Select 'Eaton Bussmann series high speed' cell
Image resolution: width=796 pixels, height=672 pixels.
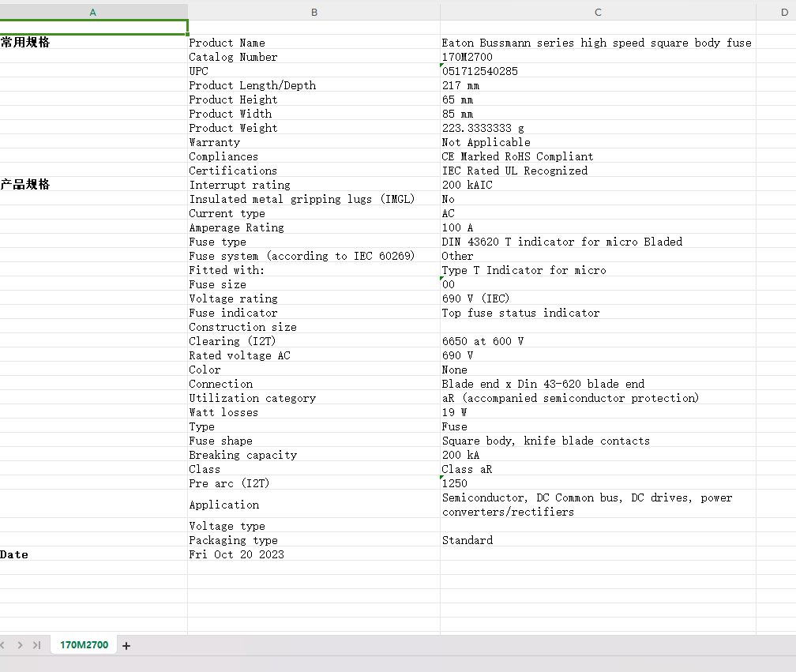pyautogui.click(x=598, y=42)
